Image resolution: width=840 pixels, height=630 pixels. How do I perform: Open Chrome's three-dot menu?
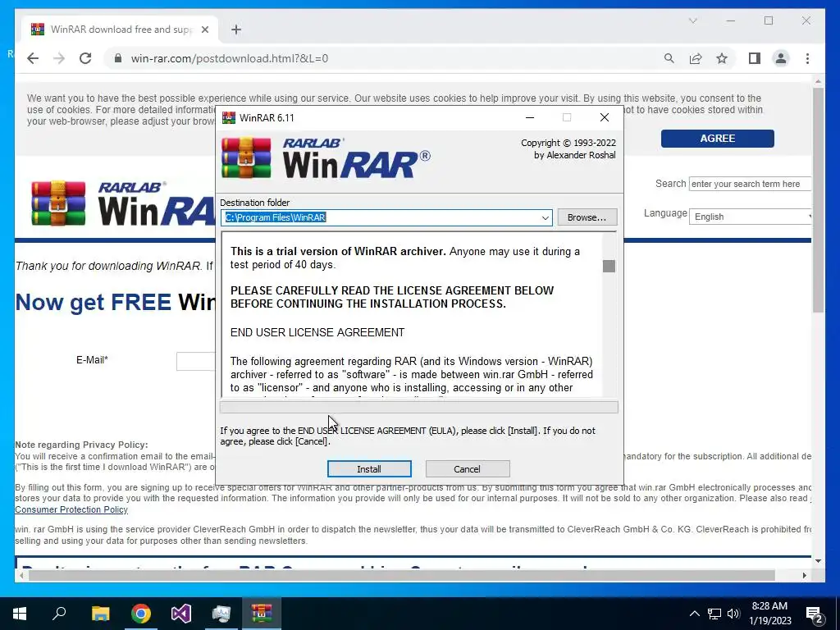[x=807, y=58]
